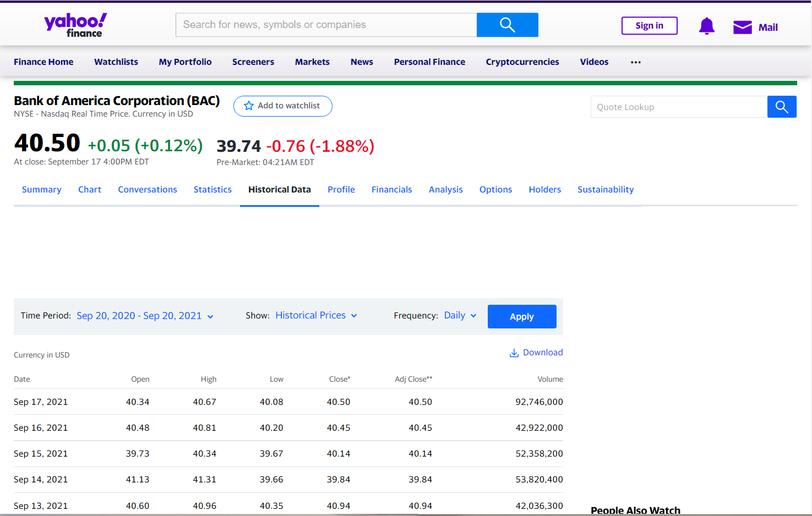Click the pre-market price 39.74

239,146
